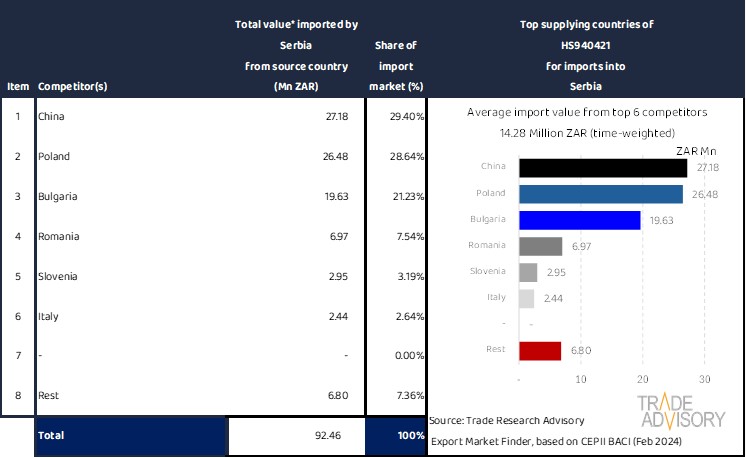Select China's black bar in the chart
Image resolution: width=746 pixels, height=458 pixels.
coord(603,168)
